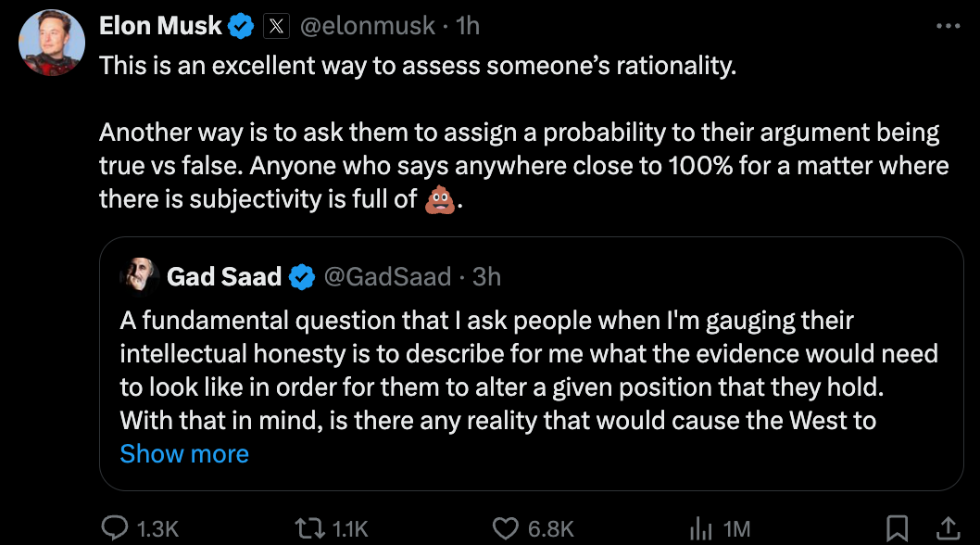
Task: Expand quoted tweet with Show more
Action: (x=184, y=453)
